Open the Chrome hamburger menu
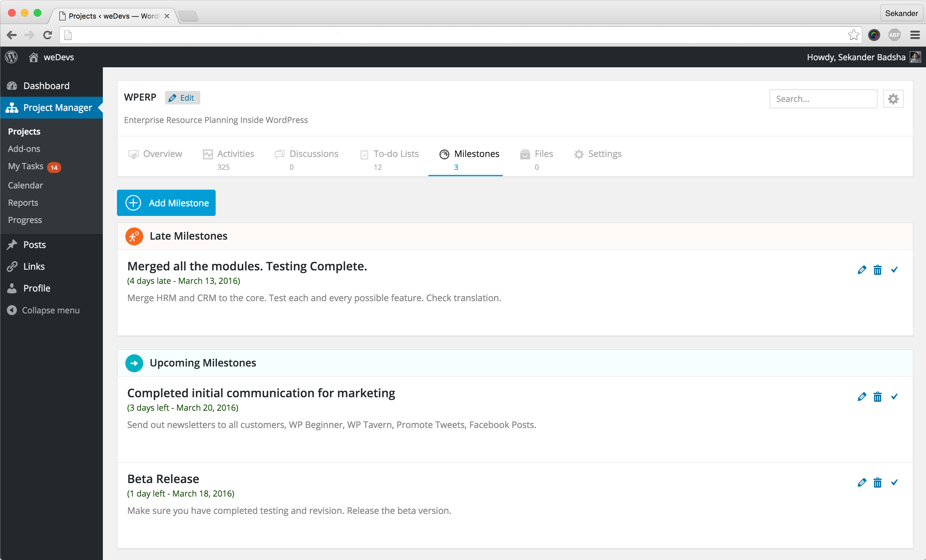The height and width of the screenshot is (560, 926). tap(915, 35)
